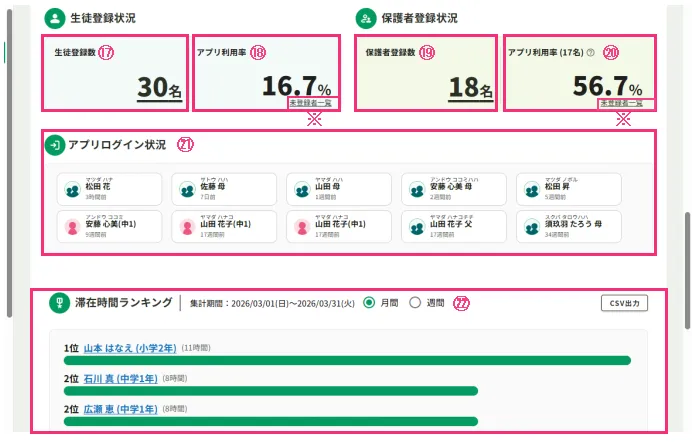The width and height of the screenshot is (692, 445).
Task: Click the 須玖羽 たろう 母 login card
Action: click(567, 228)
